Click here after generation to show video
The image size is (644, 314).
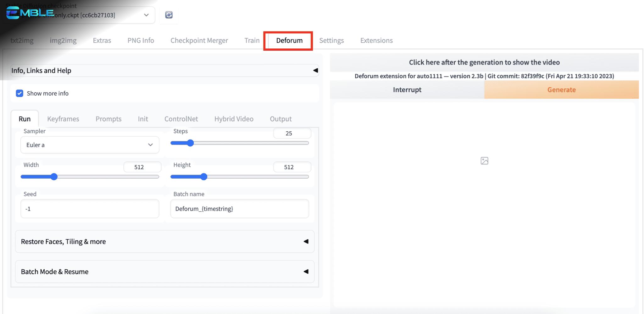[x=484, y=62]
